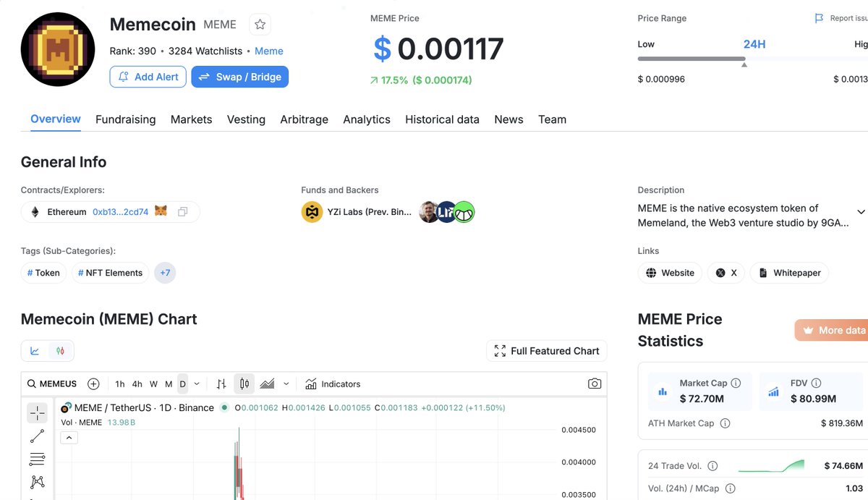The image size is (868, 500).
Task: Expand the Description text
Action: (x=861, y=212)
